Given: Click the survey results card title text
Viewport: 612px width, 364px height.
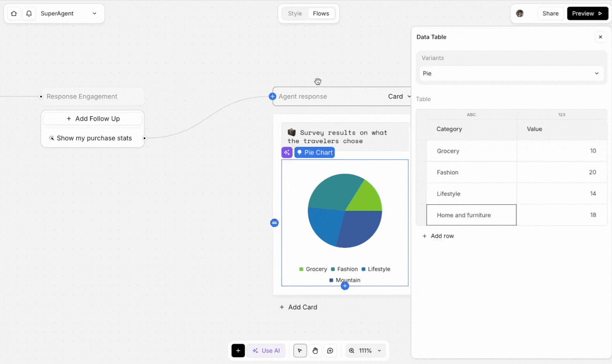Looking at the screenshot, I should (337, 137).
